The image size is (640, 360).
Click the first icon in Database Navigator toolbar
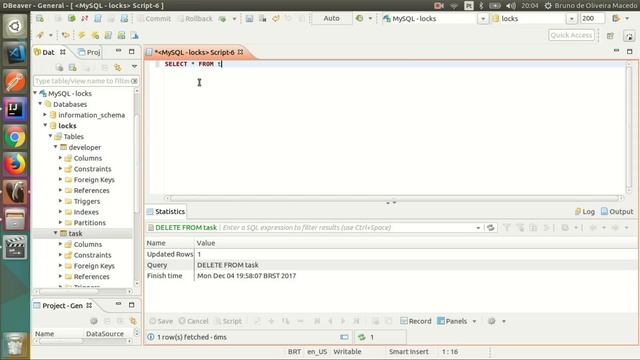[x=59, y=67]
